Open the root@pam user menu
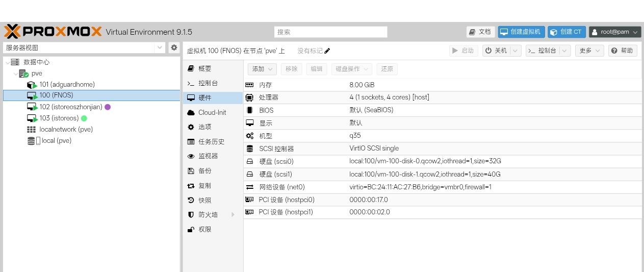The image size is (644, 272). (615, 32)
